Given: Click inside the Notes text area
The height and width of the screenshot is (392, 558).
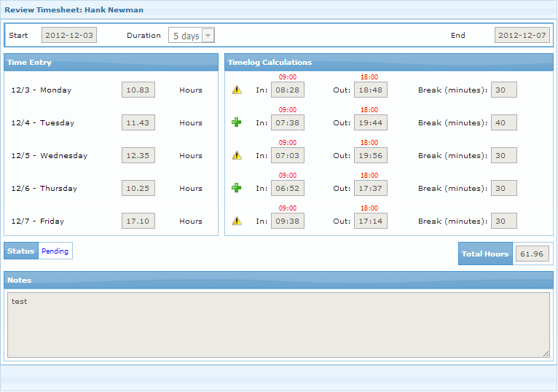Looking at the screenshot, I should pos(278,325).
